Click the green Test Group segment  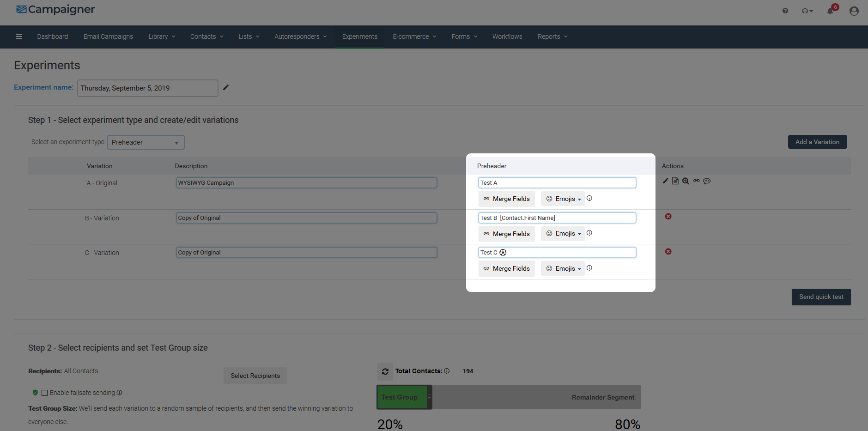pyautogui.click(x=401, y=397)
